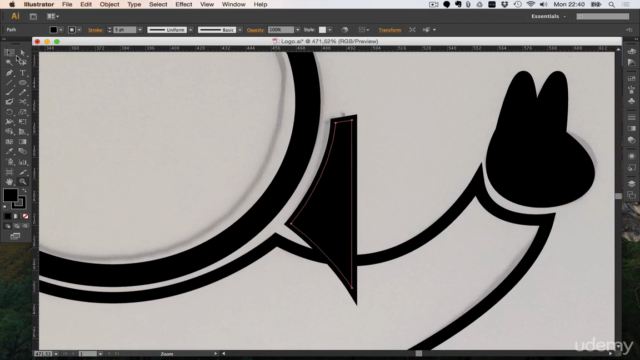Click the Recolor Artwork icon in control bar

point(345,30)
